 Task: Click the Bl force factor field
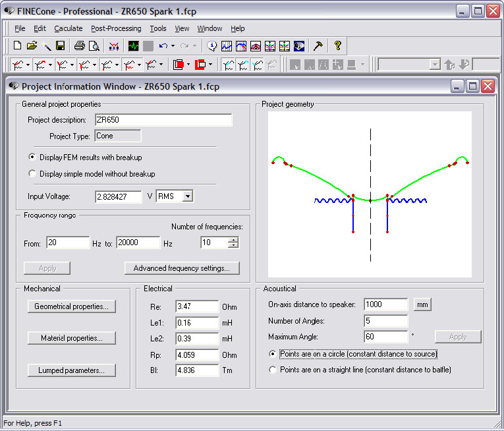pyautogui.click(x=197, y=370)
